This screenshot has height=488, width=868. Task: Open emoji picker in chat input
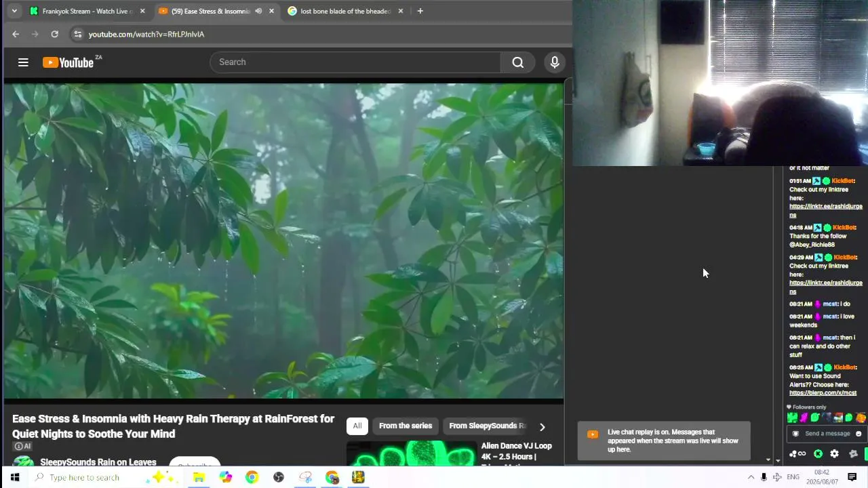click(859, 434)
